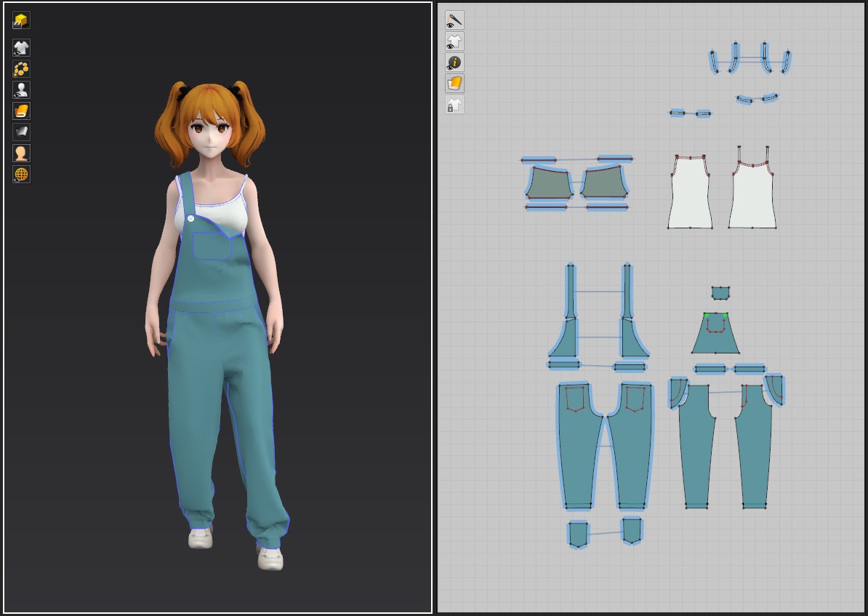Toggle garment display in the 3D window
The width and height of the screenshot is (868, 616).
point(21,48)
